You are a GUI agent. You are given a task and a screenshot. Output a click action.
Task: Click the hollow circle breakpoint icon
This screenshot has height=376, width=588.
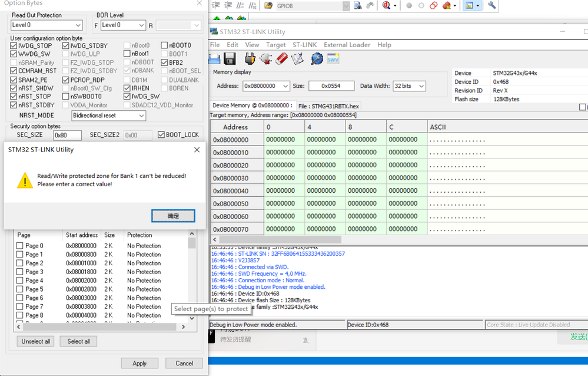pyautogui.click(x=421, y=6)
